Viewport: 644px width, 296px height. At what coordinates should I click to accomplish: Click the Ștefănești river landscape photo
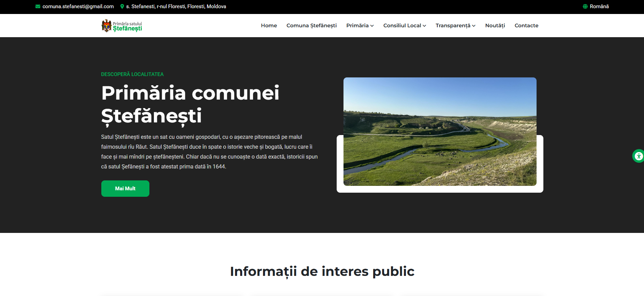pos(440,132)
